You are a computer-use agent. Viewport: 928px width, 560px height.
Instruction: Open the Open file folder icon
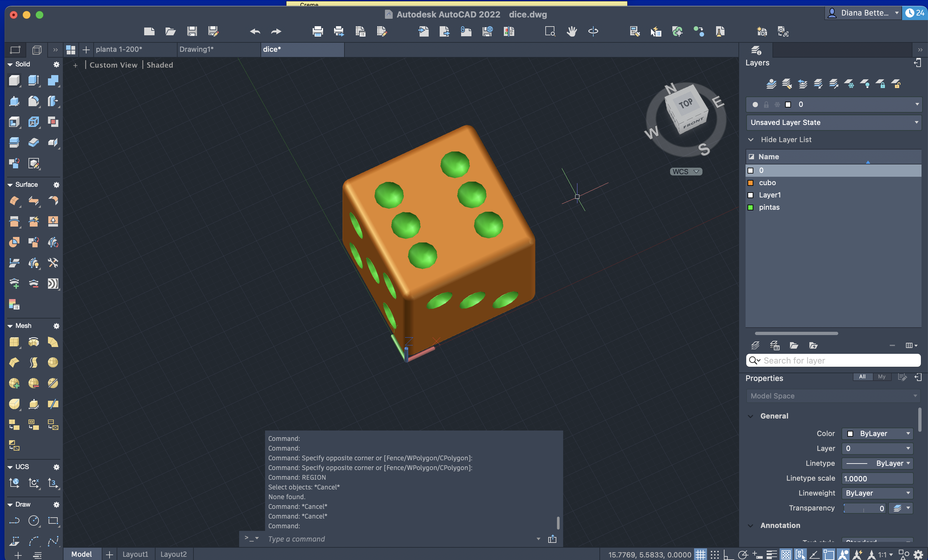point(170,31)
